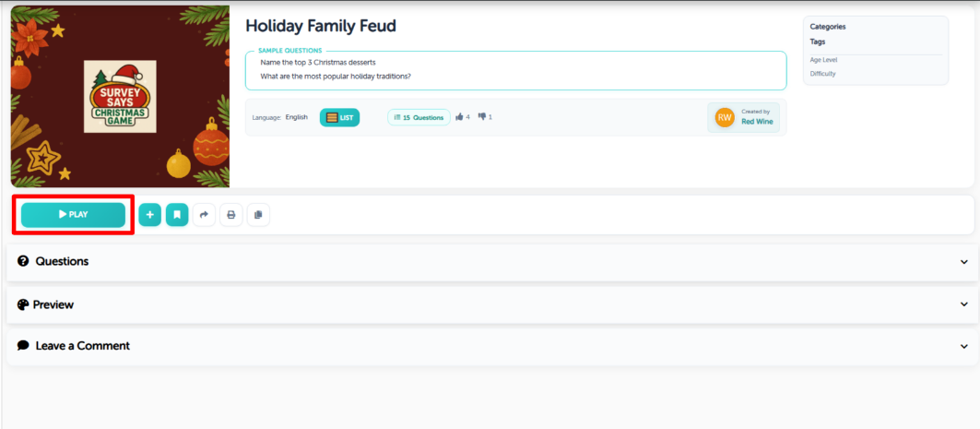Share the game using arrow icon
This screenshot has width=980, height=429.
click(204, 214)
